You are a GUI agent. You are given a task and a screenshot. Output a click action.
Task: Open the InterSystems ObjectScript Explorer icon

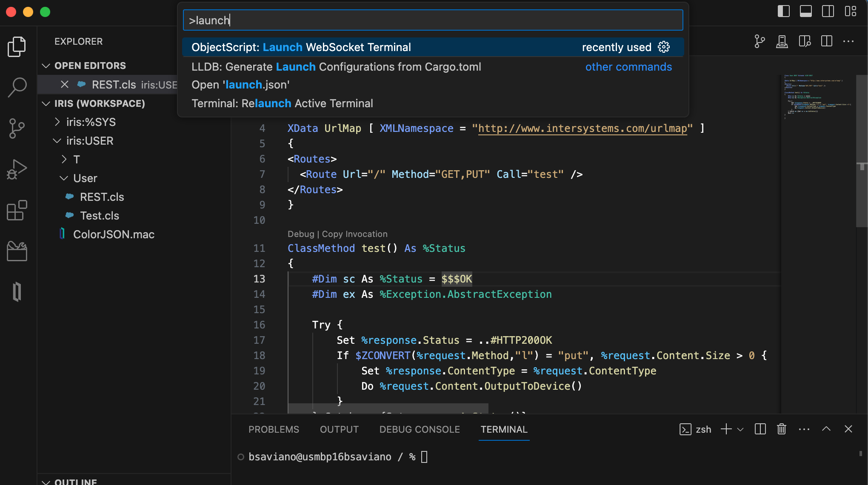[x=17, y=292]
